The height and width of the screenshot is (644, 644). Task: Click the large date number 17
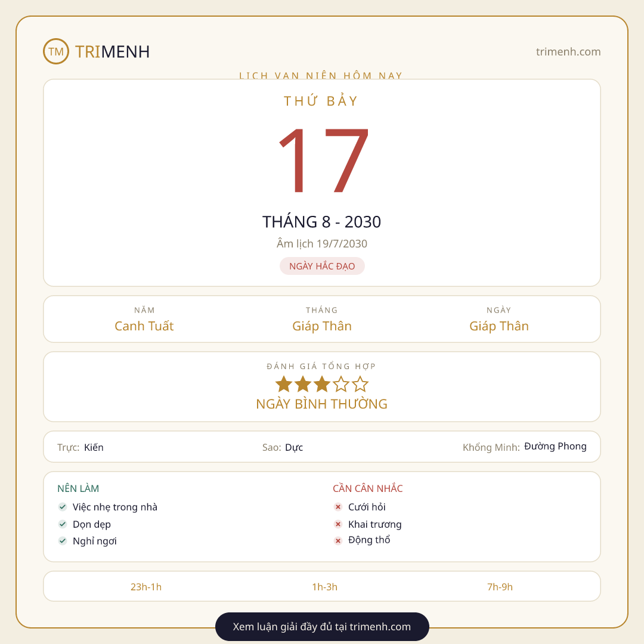pyautogui.click(x=323, y=160)
